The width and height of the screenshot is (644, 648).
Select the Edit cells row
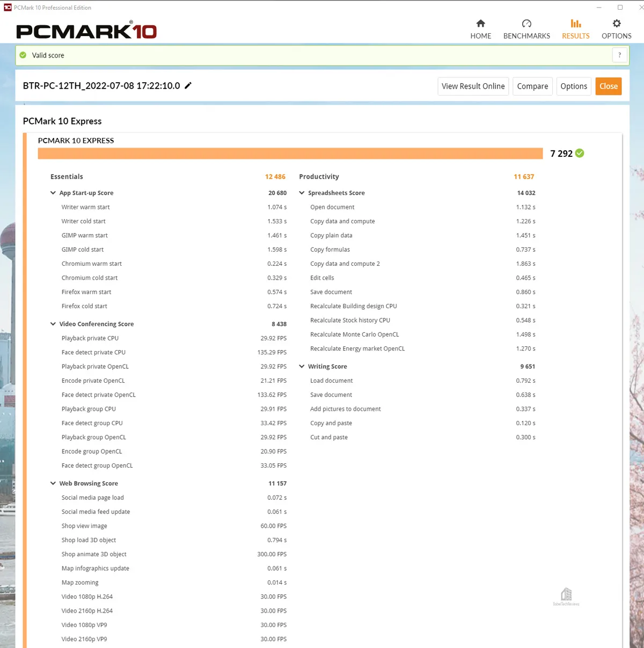[x=423, y=278]
